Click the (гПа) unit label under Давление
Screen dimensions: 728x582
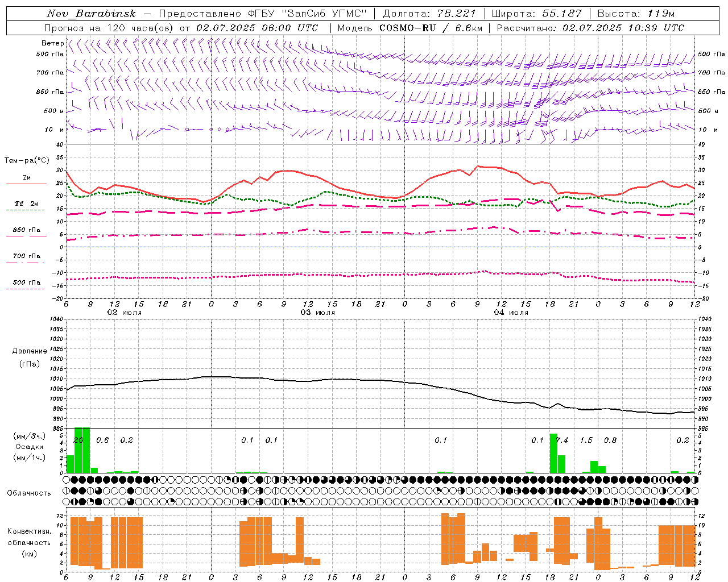pyautogui.click(x=30, y=364)
